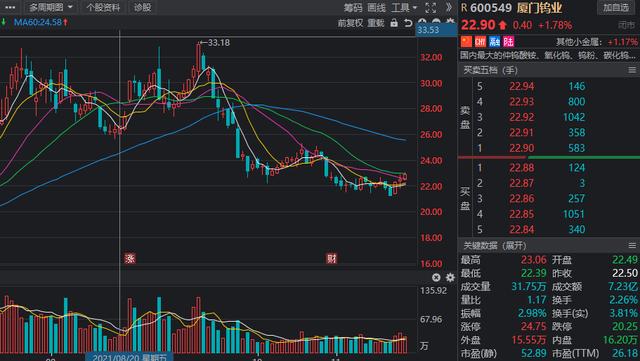Viewport: 640px width, 361px height.
Task: Click the 涨 event marker on chart
Action: 130,258
